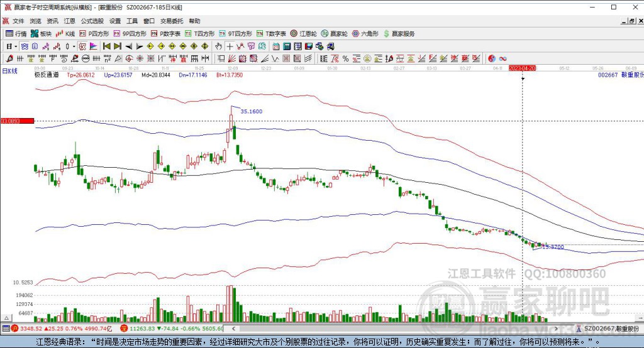Open the 9T四方形 tool
The width and height of the screenshot is (644, 348).
pos(235,34)
